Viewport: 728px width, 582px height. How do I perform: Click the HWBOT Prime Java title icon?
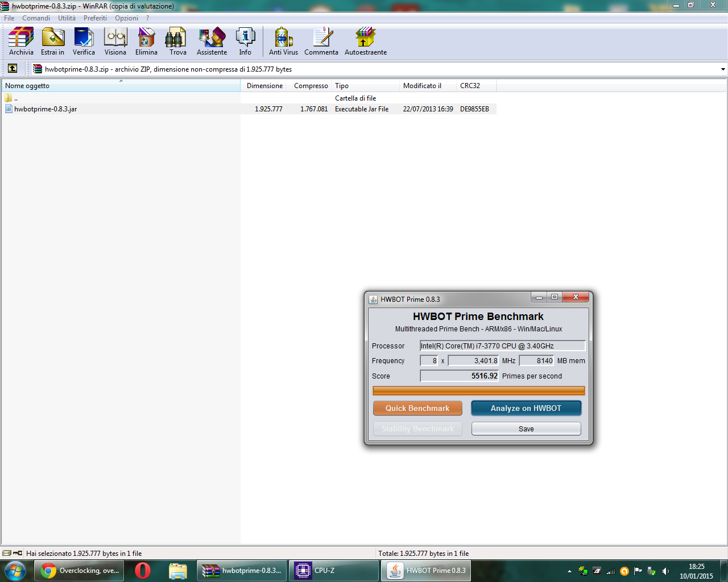pos(373,299)
